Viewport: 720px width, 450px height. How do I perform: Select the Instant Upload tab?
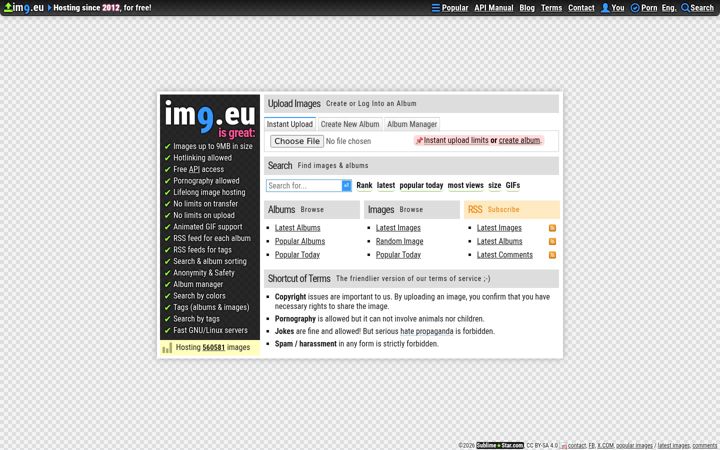(290, 124)
